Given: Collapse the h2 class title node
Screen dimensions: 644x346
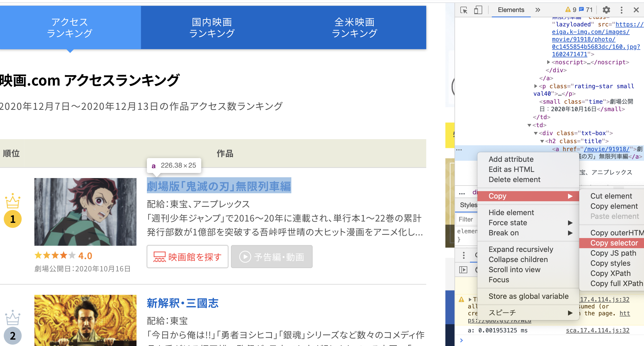Looking at the screenshot, I should pos(542,141).
